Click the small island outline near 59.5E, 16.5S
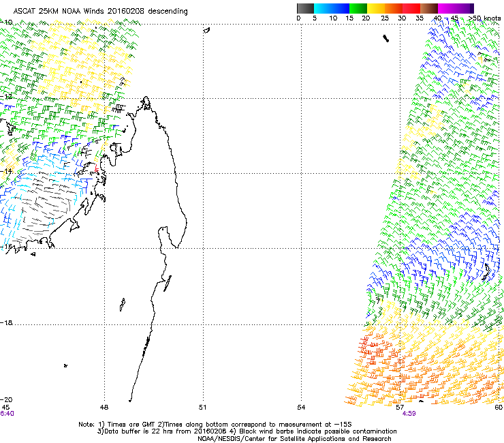This screenshot has width=504, height=443. click(487, 271)
